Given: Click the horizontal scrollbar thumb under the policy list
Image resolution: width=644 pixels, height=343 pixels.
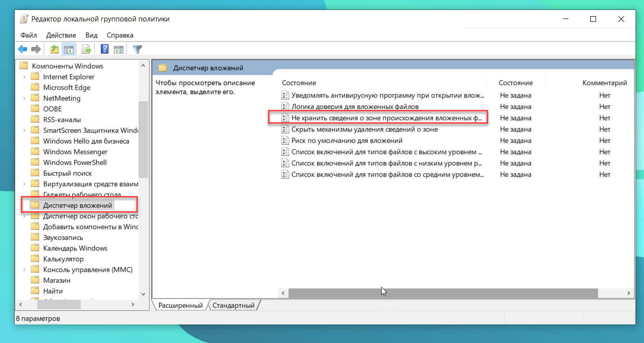Looking at the screenshot, I should (x=443, y=293).
